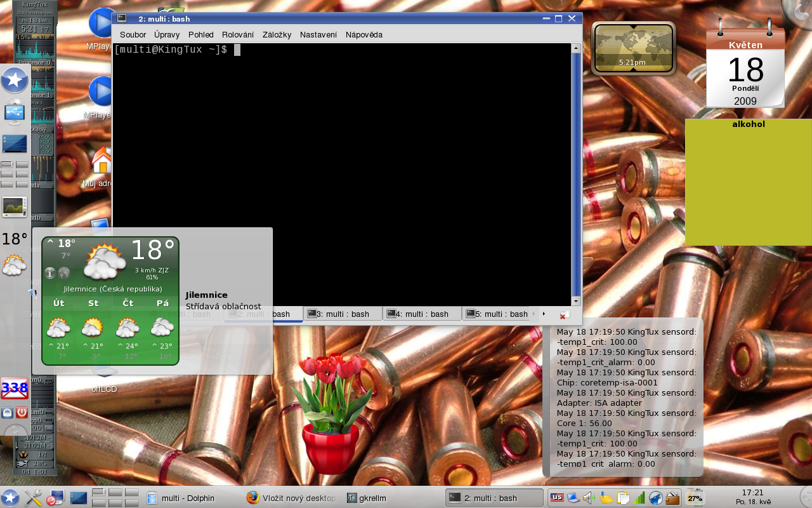Open Kickoff menu on bottom taskbar
812x508 pixels.
pyautogui.click(x=10, y=498)
